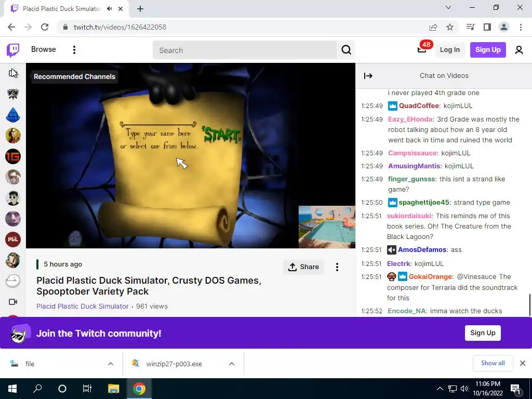Viewport: 532px width, 399px height.
Task: Close the downloads bar
Action: (523, 363)
